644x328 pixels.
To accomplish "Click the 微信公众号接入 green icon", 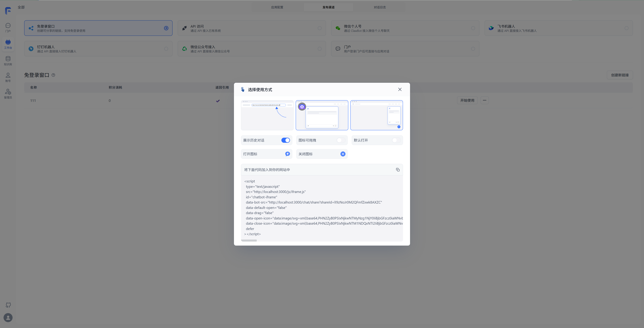I will [x=184, y=49].
